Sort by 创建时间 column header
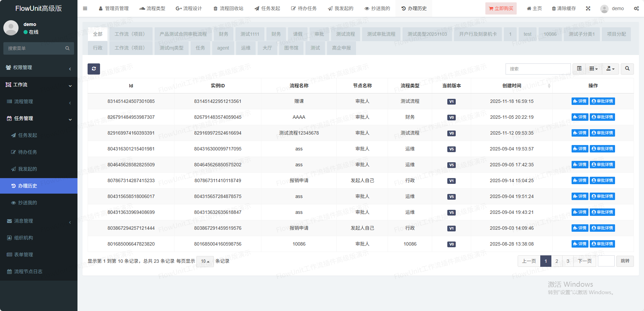644x311 pixels. tap(512, 86)
